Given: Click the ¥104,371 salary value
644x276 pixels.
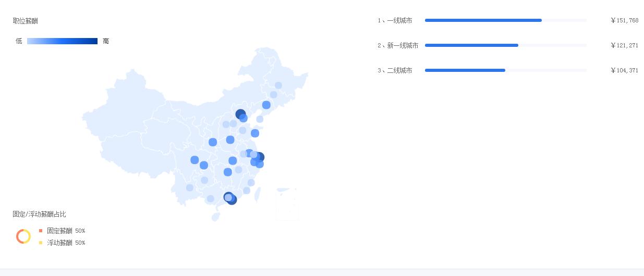Looking at the screenshot, I should [x=624, y=70].
